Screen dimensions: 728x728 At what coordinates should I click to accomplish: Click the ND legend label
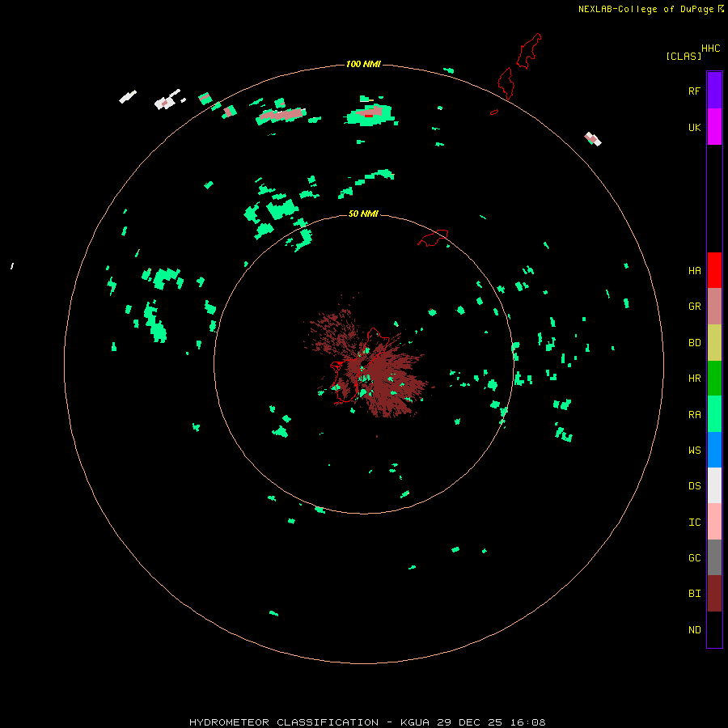click(694, 630)
